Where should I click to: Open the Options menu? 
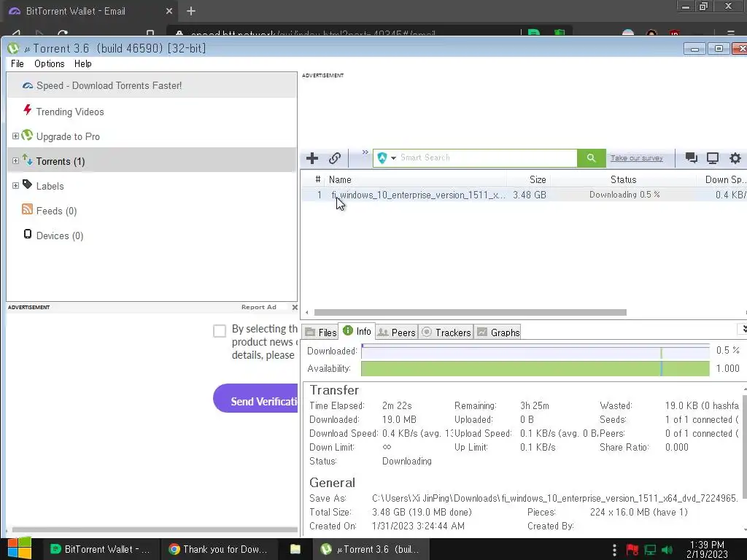49,64
